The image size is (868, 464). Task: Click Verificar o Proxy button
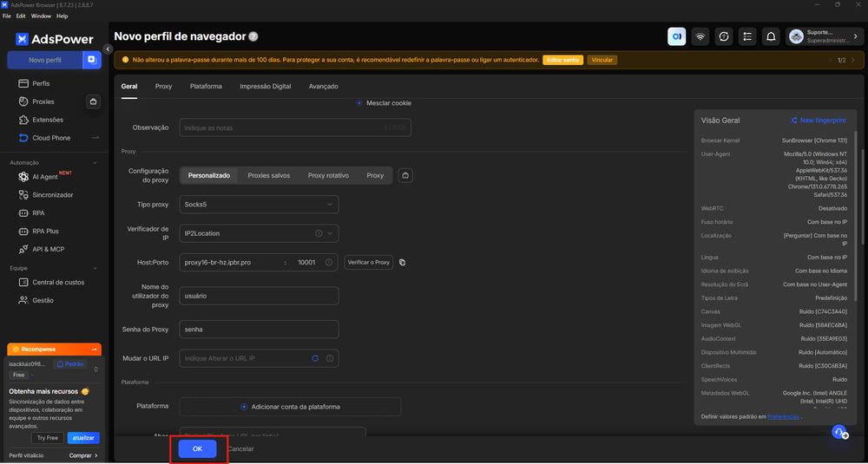click(369, 262)
